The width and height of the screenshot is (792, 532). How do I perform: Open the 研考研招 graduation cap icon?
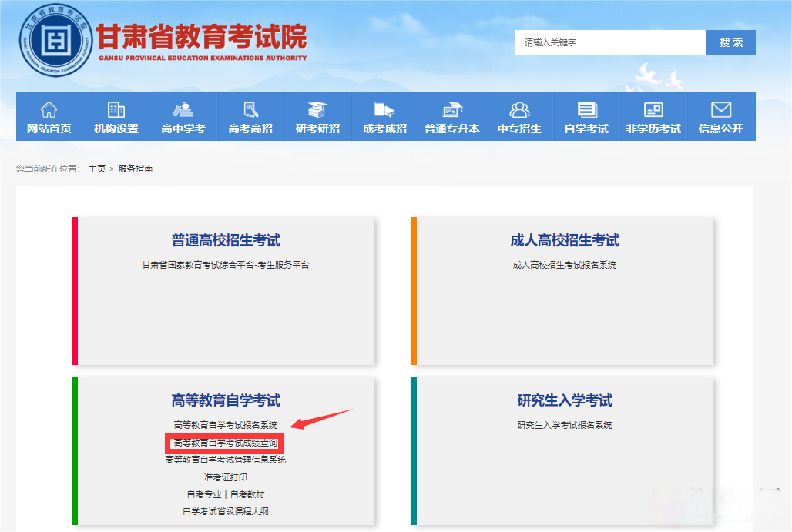(317, 109)
